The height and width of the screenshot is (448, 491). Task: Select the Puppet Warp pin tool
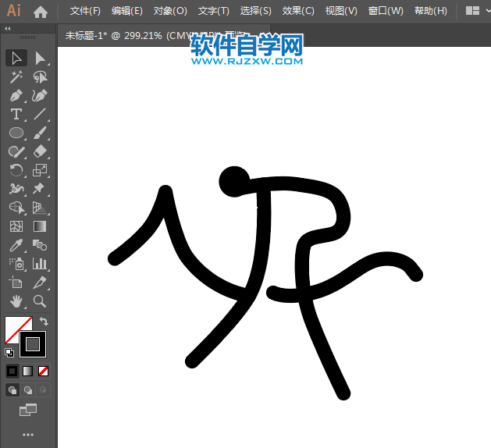coord(40,189)
